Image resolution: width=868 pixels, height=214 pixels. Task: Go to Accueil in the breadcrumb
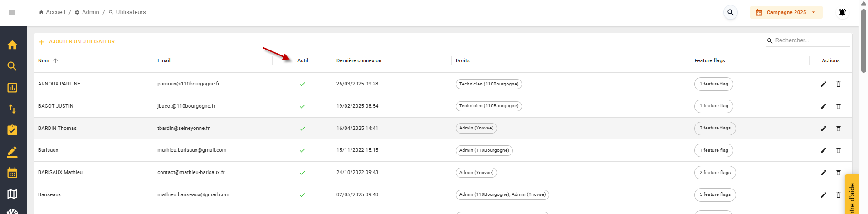55,12
